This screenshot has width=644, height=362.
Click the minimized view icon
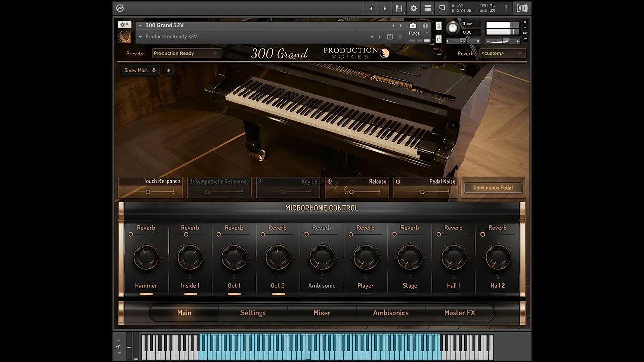click(x=442, y=8)
